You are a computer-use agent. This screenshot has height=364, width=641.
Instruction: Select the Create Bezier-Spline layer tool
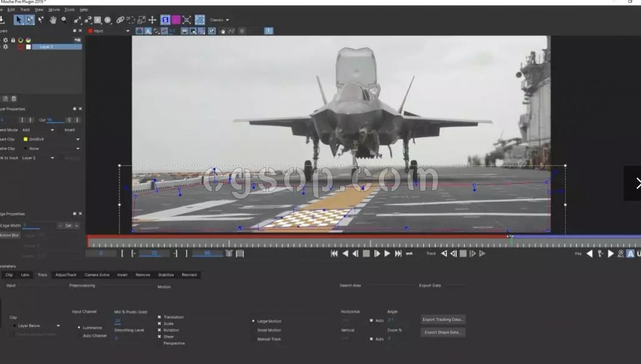click(x=88, y=19)
